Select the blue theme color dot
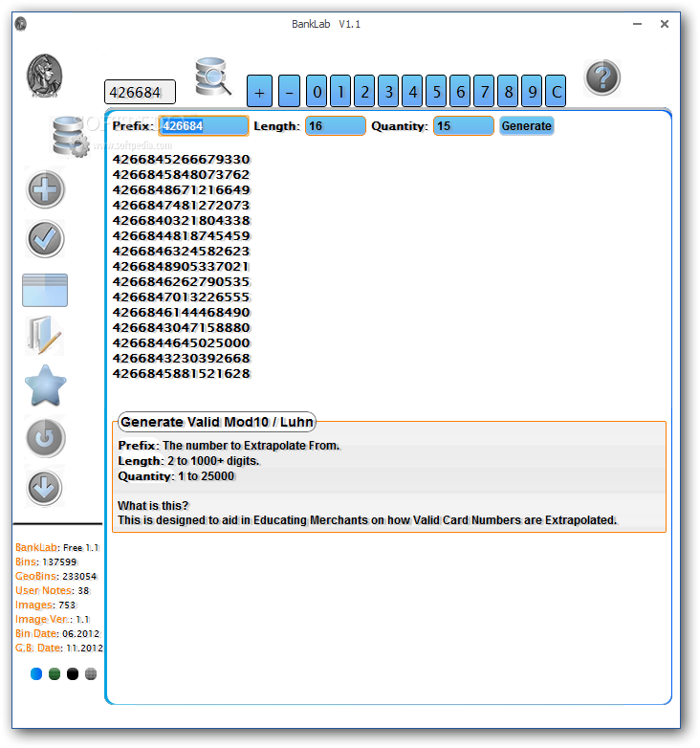The width and height of the screenshot is (700, 748). pyautogui.click(x=36, y=673)
